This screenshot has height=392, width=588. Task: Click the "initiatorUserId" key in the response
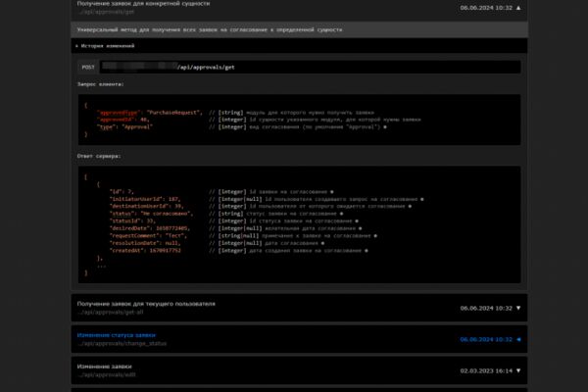135,199
